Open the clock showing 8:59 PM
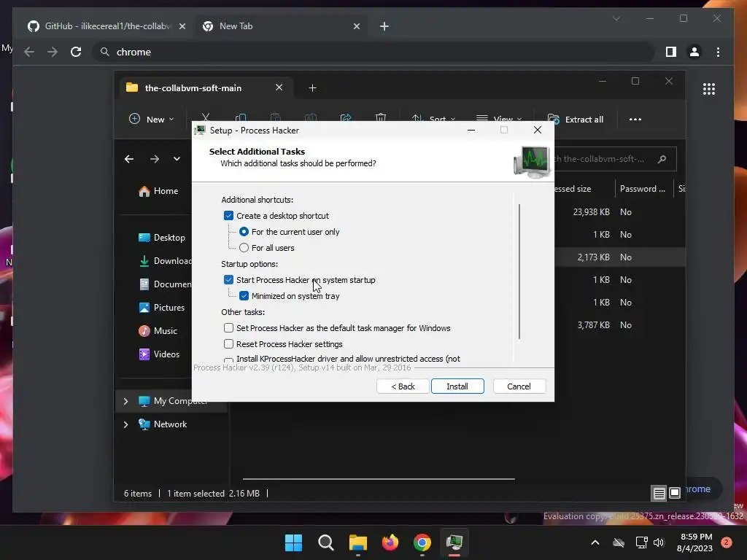747x560 pixels. pyautogui.click(x=695, y=542)
